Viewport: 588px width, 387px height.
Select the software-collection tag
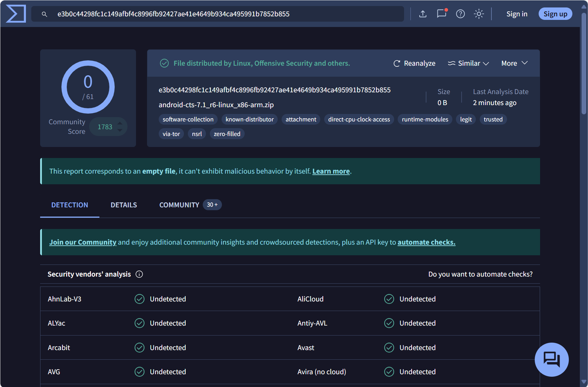point(188,119)
